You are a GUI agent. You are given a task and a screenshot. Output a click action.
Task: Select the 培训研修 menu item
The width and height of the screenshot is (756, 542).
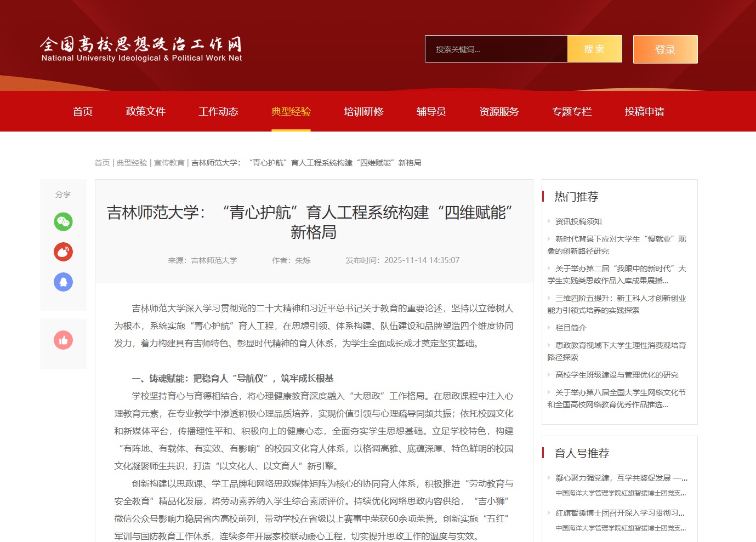pos(363,112)
